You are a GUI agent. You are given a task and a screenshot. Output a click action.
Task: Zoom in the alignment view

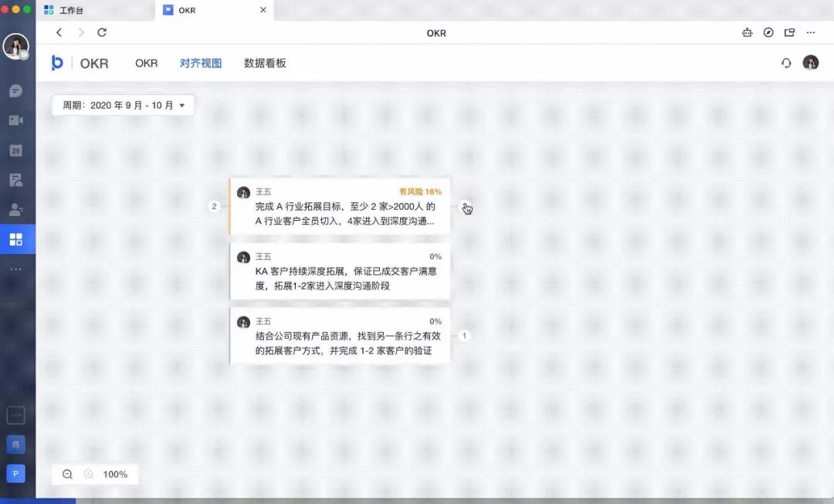pos(88,474)
